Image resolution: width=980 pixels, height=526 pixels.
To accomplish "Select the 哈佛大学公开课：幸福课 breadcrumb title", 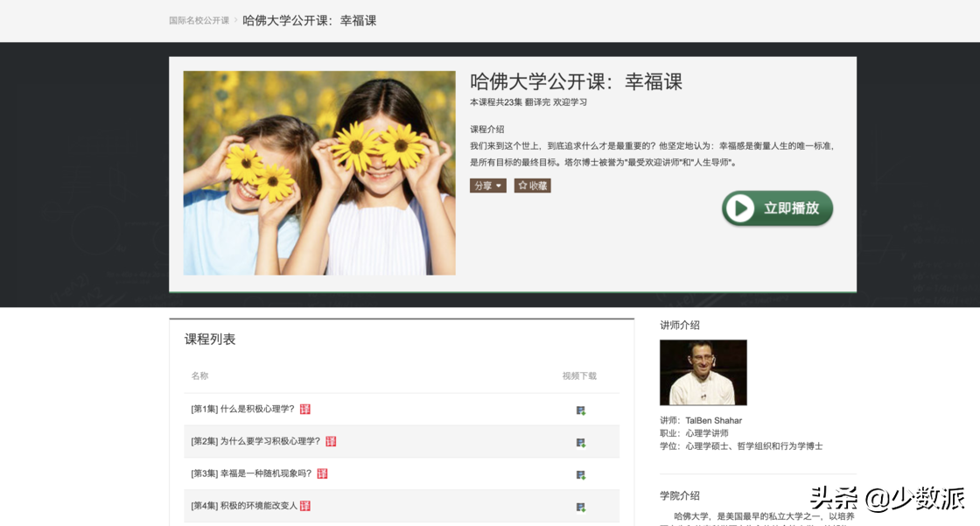I will pos(309,20).
